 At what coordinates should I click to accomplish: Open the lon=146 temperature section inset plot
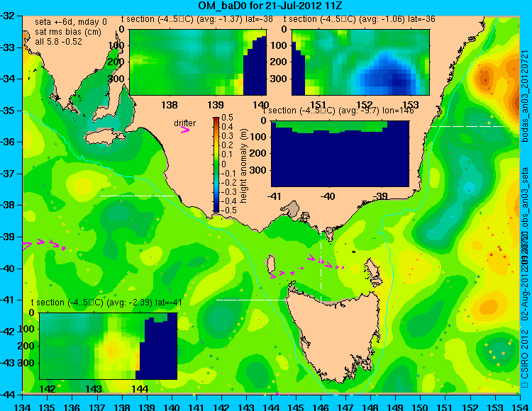pos(340,154)
